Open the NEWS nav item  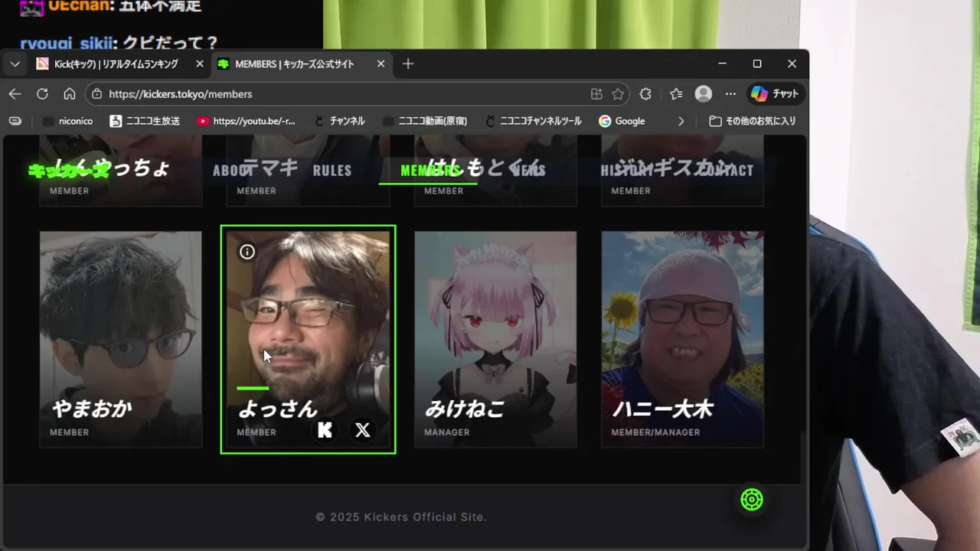[529, 171]
